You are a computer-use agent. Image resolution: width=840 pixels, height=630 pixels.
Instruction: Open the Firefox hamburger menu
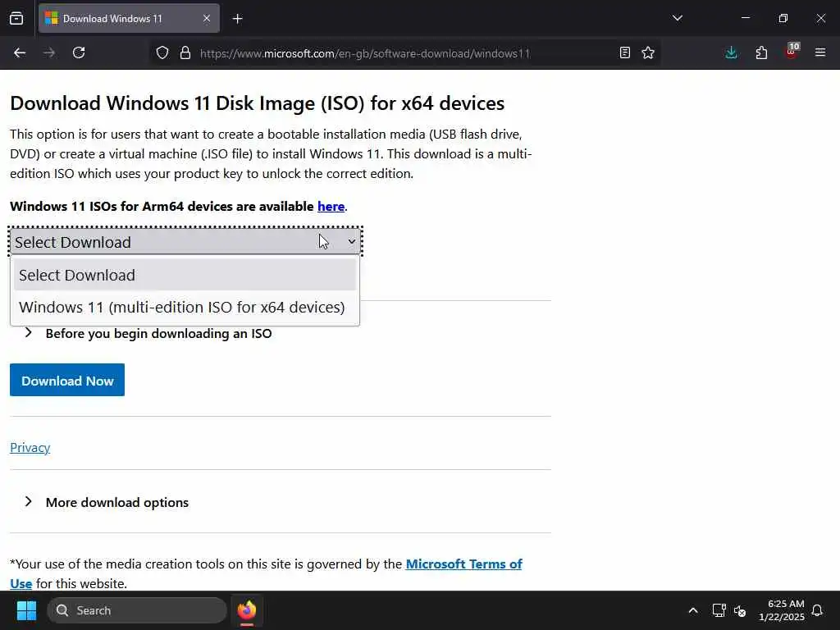pyautogui.click(x=820, y=52)
